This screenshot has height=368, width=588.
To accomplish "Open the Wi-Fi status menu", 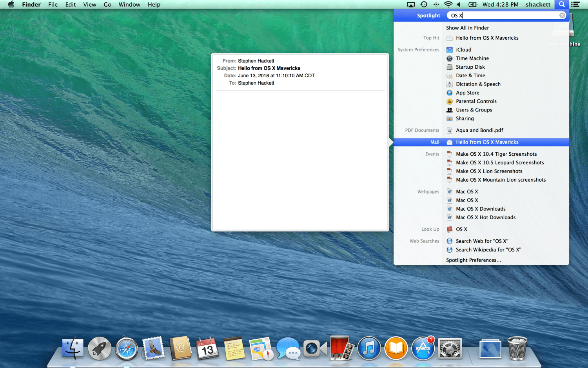I will click(x=448, y=4).
